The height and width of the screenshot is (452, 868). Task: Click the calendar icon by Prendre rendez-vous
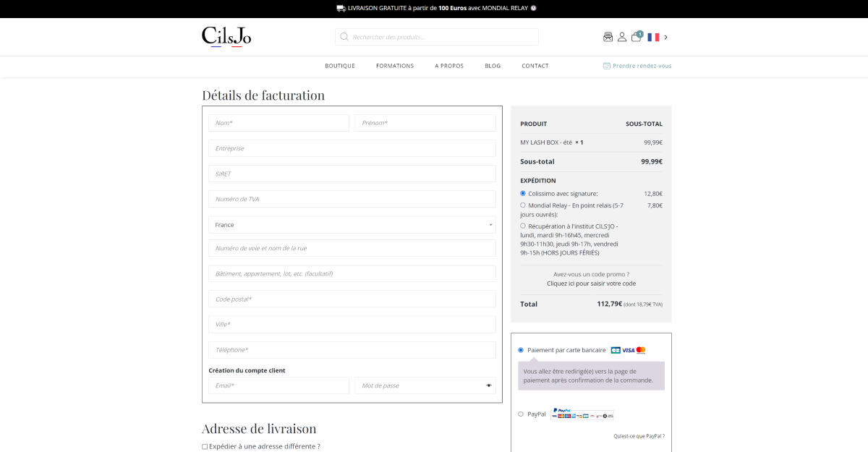click(x=607, y=66)
